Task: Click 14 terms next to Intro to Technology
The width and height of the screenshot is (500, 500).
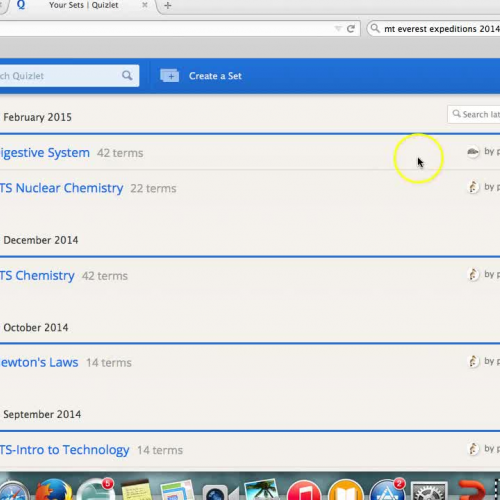Action: coord(160,450)
